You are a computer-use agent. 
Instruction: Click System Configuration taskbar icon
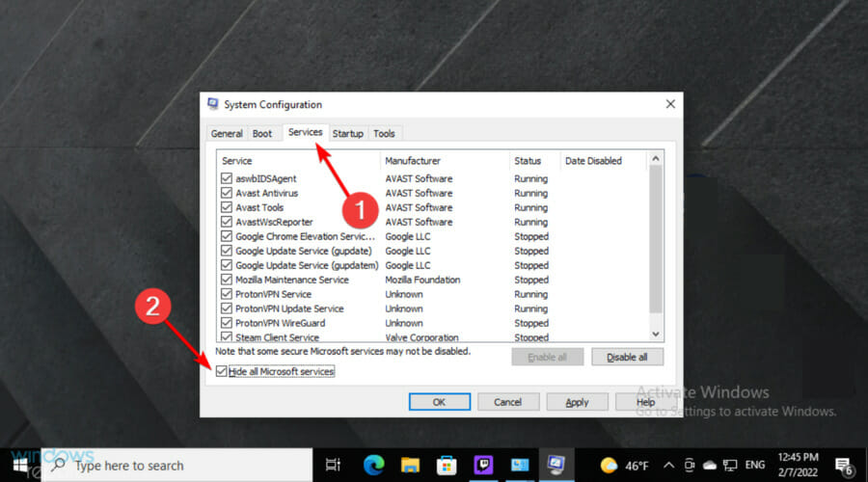point(556,466)
